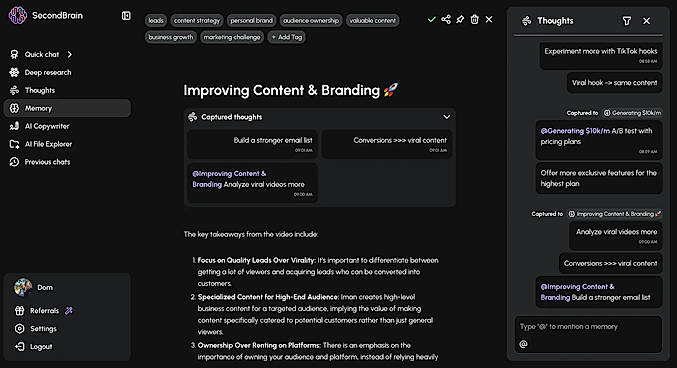Viewport: 677px width, 368px height.
Task: Click the AI File Explorer folder icon
Action: [x=14, y=144]
